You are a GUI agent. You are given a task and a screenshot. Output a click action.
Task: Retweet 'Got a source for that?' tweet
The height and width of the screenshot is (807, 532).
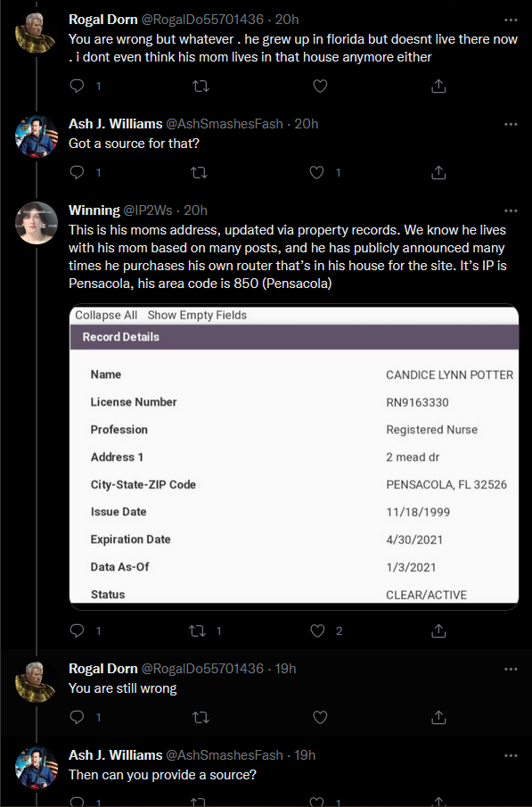(199, 172)
